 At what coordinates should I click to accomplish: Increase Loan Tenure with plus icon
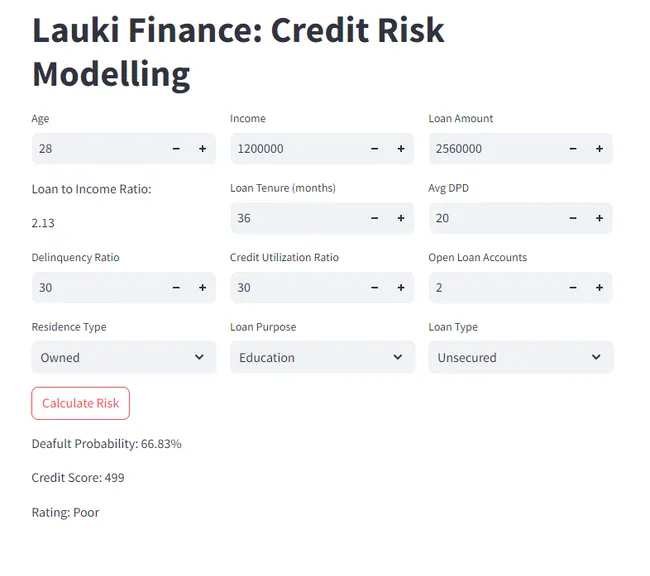pos(401,218)
